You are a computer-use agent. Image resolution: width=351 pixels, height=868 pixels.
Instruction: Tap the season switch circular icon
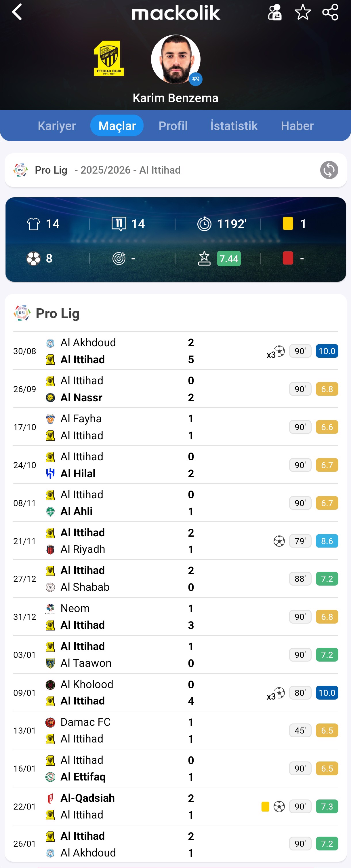(x=329, y=170)
